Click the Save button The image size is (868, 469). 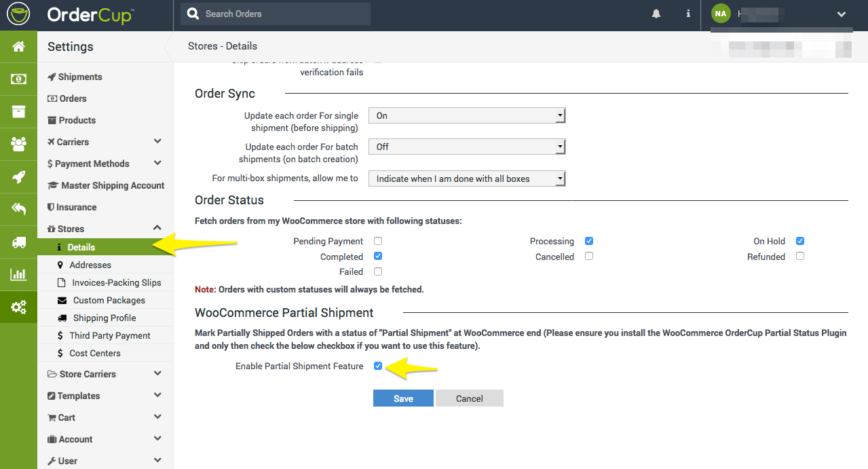click(403, 398)
